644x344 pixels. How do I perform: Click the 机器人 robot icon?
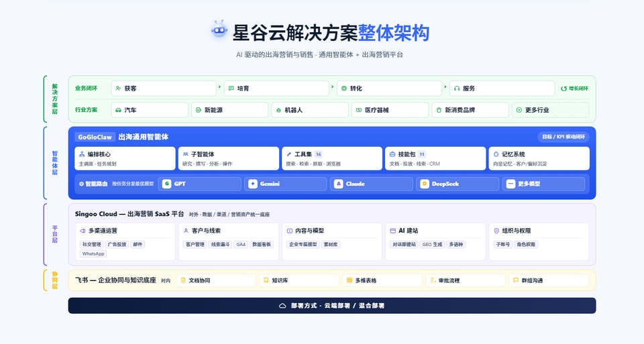click(279, 110)
